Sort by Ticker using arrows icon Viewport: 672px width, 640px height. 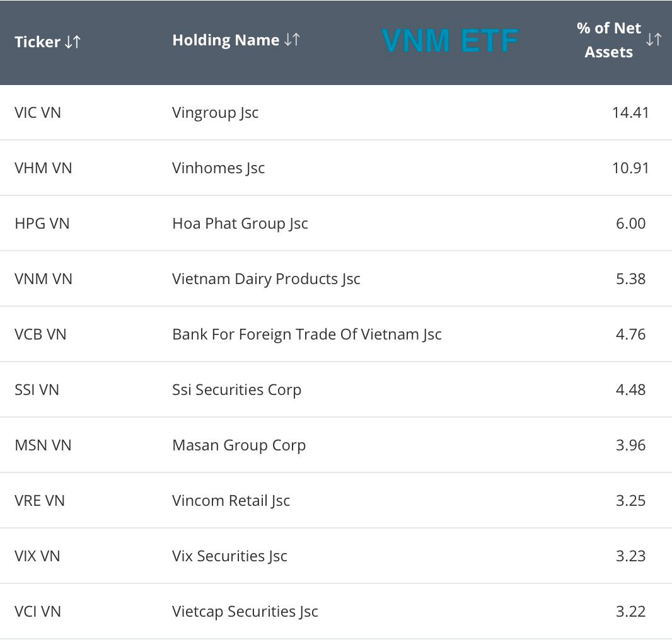73,42
